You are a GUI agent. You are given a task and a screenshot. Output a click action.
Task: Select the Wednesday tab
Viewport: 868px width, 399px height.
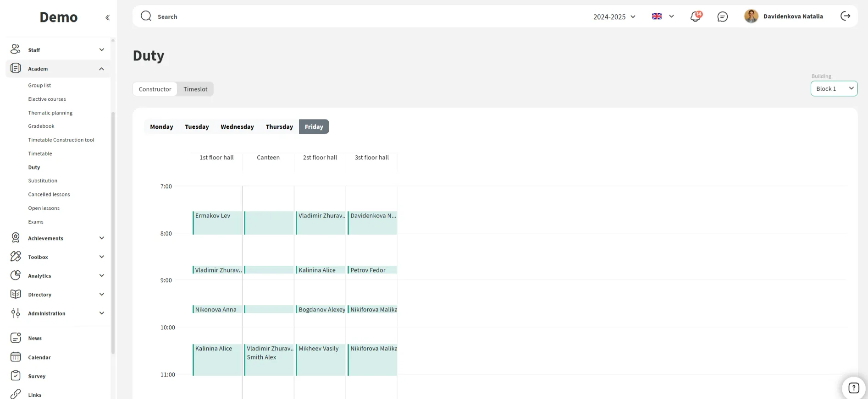pyautogui.click(x=237, y=127)
